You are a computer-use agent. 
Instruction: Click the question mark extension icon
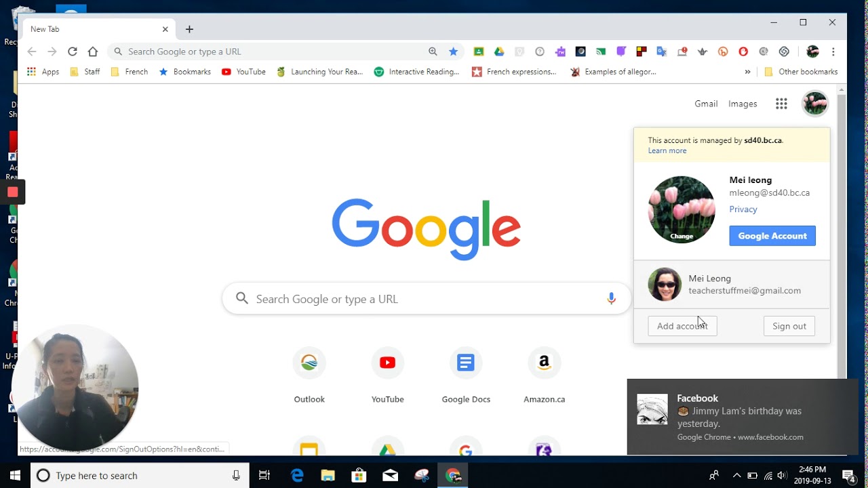coord(540,52)
